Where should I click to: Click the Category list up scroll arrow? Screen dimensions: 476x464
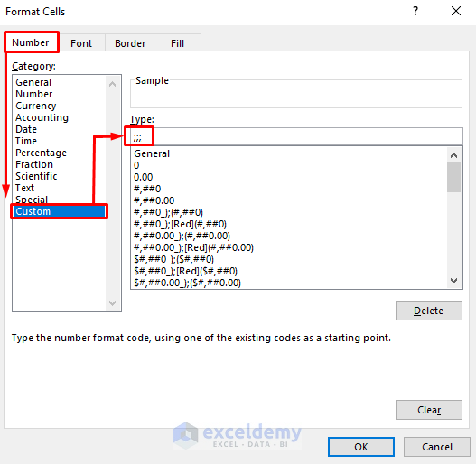[112, 84]
